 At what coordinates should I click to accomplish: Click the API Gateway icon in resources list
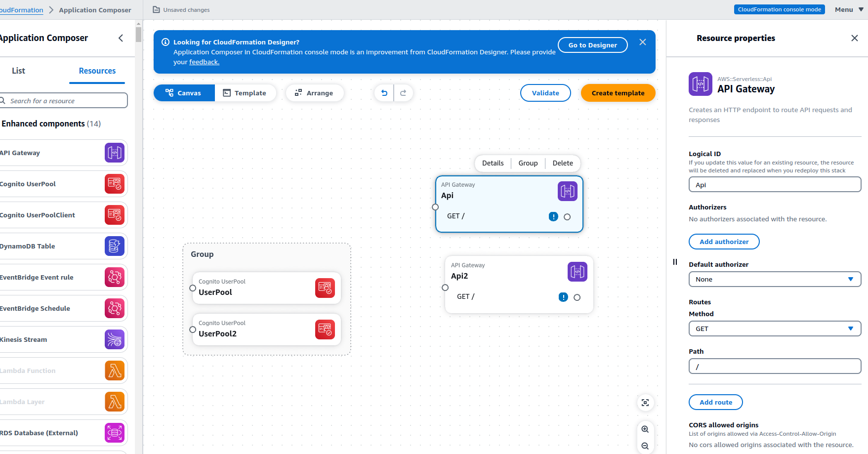click(x=115, y=153)
